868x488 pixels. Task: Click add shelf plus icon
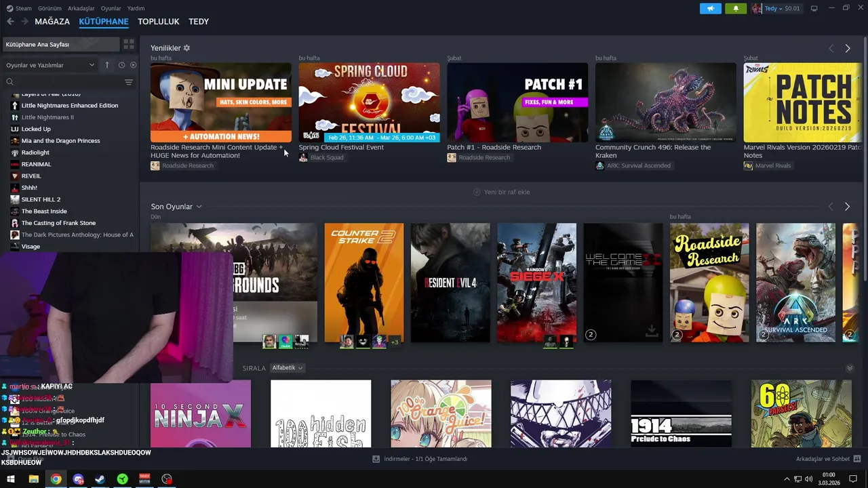coord(477,192)
